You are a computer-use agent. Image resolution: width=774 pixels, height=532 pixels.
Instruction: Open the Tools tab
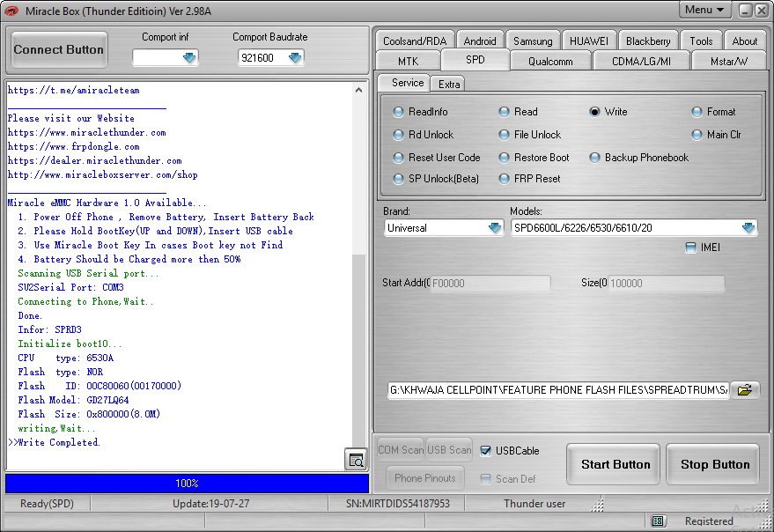(701, 41)
